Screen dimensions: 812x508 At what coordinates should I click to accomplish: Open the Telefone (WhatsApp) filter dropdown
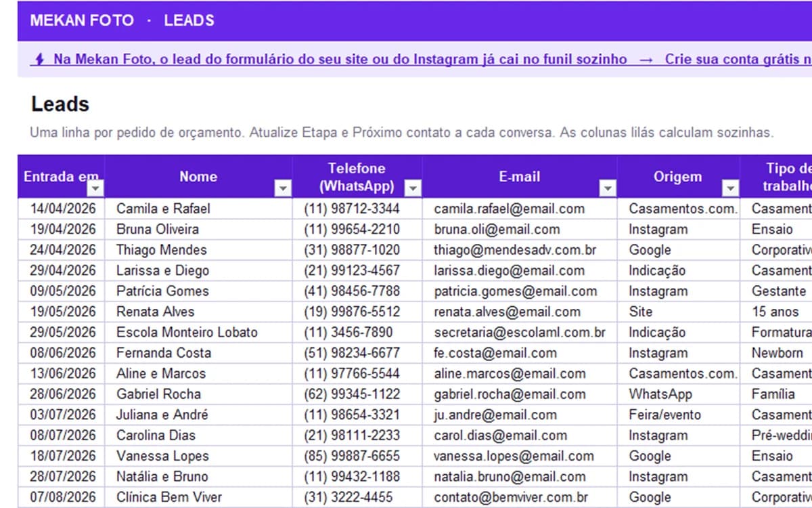coord(413,188)
